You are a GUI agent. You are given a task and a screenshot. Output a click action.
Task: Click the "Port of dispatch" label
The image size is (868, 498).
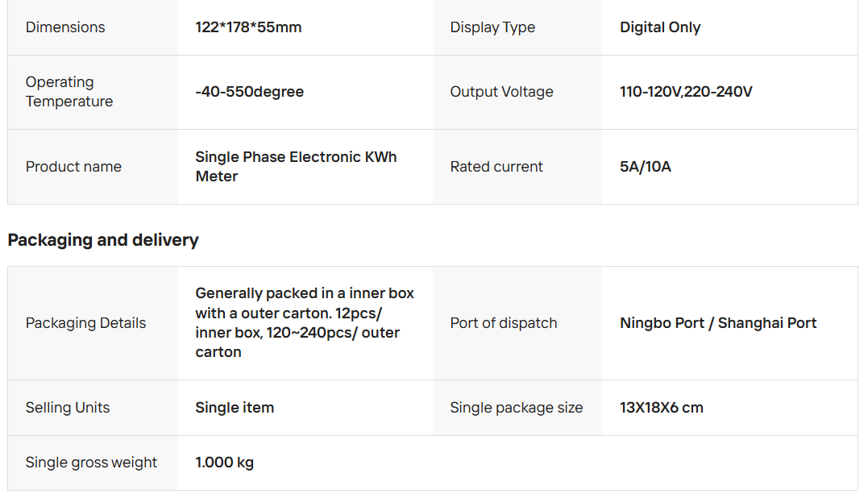pos(504,323)
